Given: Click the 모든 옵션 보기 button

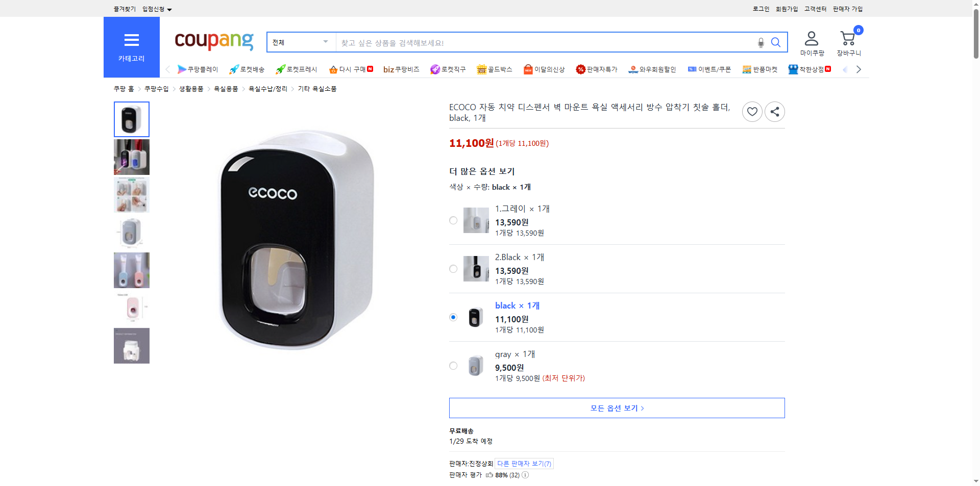Looking at the screenshot, I should [x=616, y=407].
